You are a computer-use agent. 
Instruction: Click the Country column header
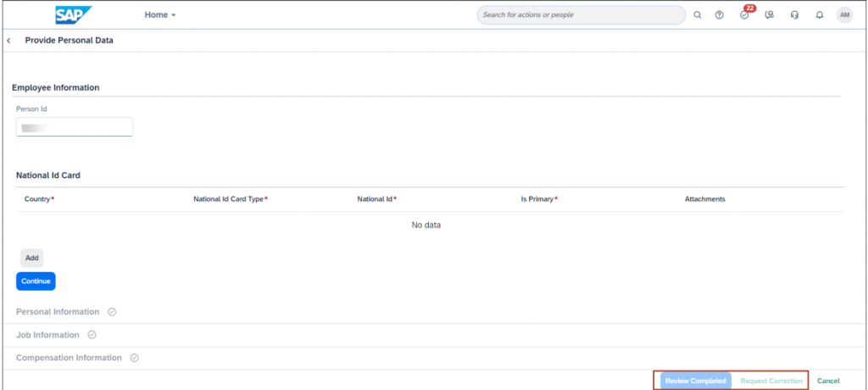[x=39, y=199]
